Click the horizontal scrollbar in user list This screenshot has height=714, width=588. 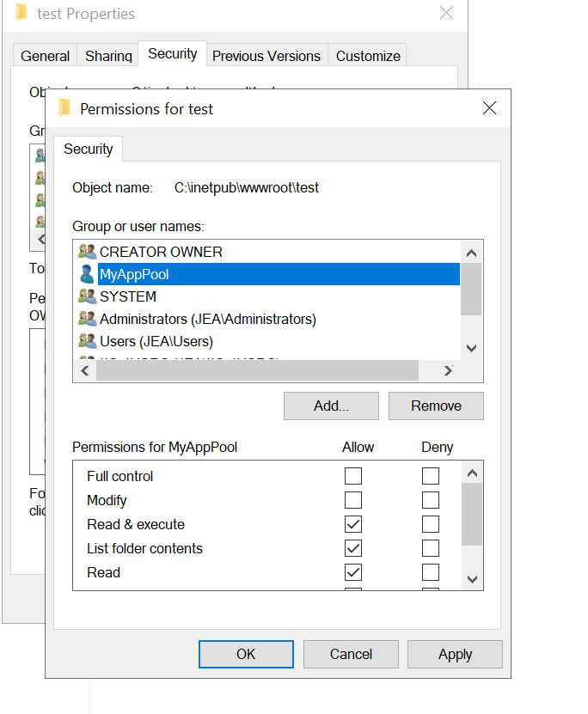click(x=257, y=370)
